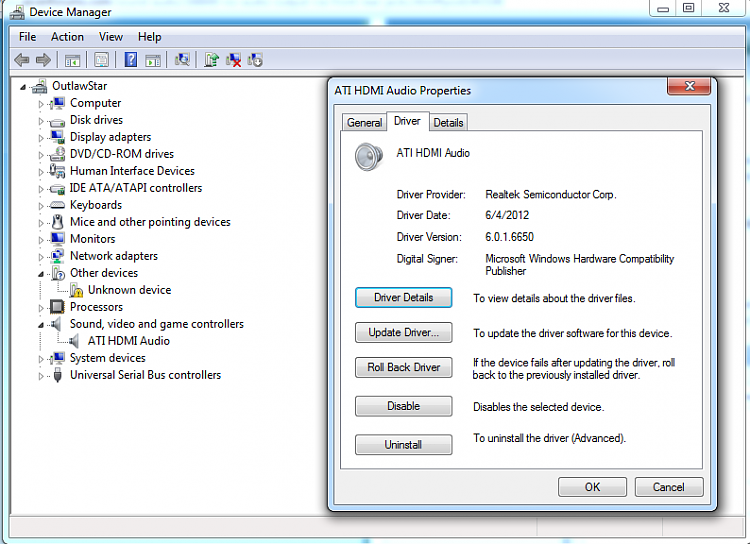Open the Properties toolbar icon

101,60
